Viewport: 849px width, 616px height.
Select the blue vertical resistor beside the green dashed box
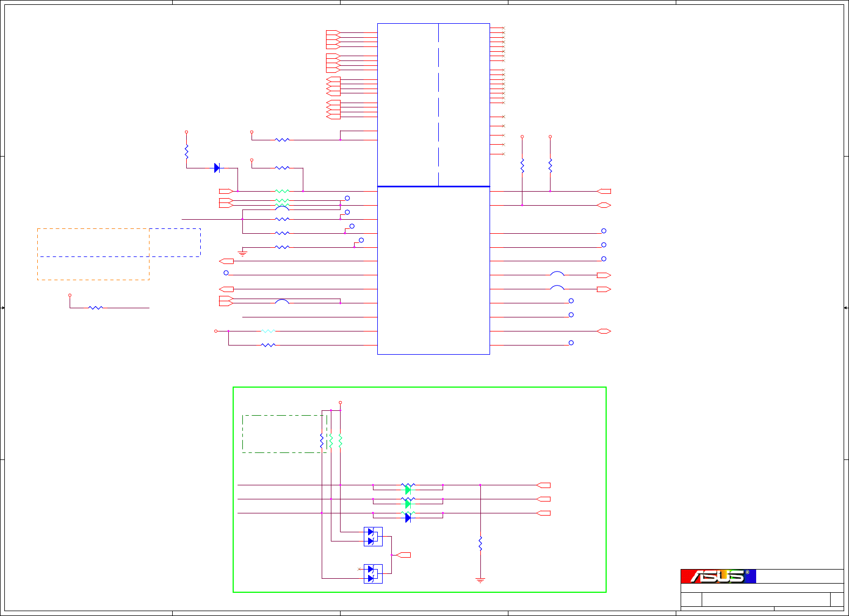[x=322, y=442]
